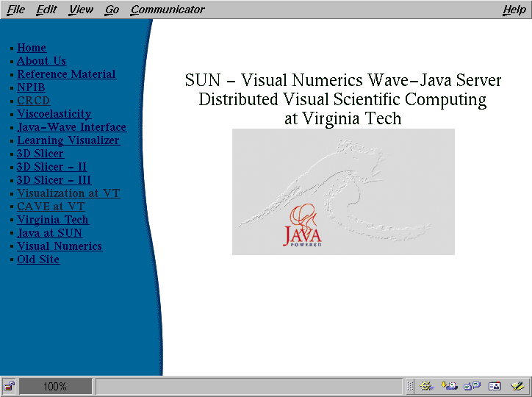Visit the Viscoelasticity page
This screenshot has height=397, width=532.
(x=54, y=114)
